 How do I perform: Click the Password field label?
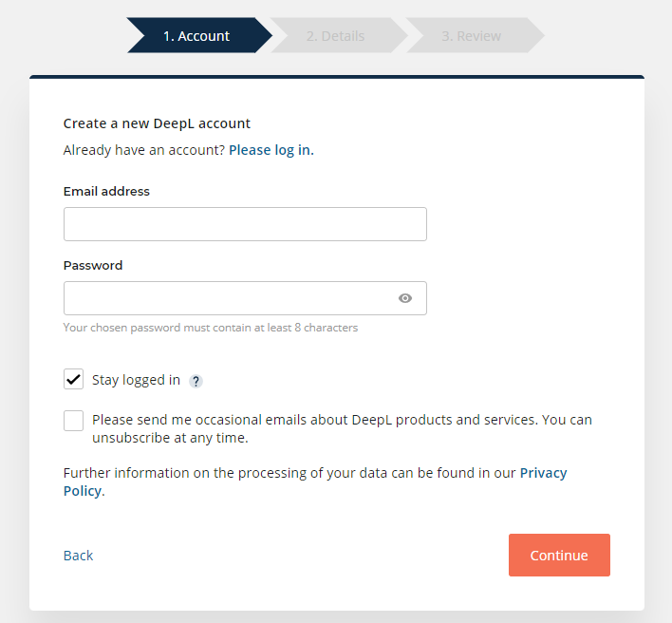[x=93, y=265]
